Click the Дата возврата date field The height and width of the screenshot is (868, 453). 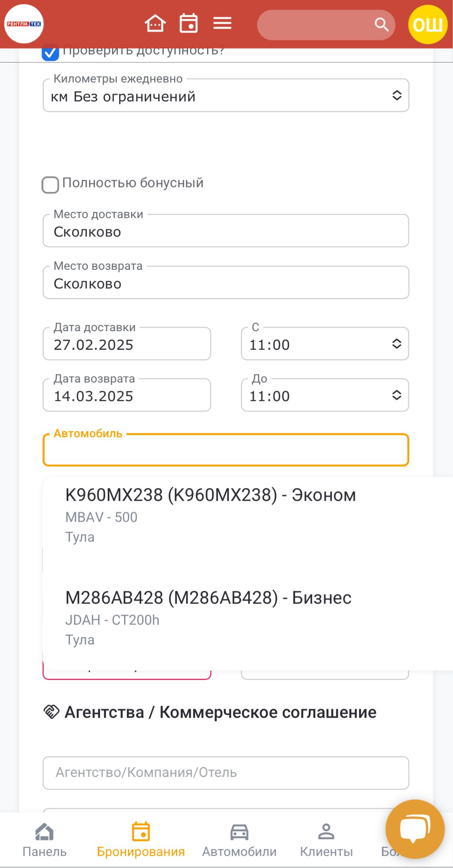click(x=127, y=396)
